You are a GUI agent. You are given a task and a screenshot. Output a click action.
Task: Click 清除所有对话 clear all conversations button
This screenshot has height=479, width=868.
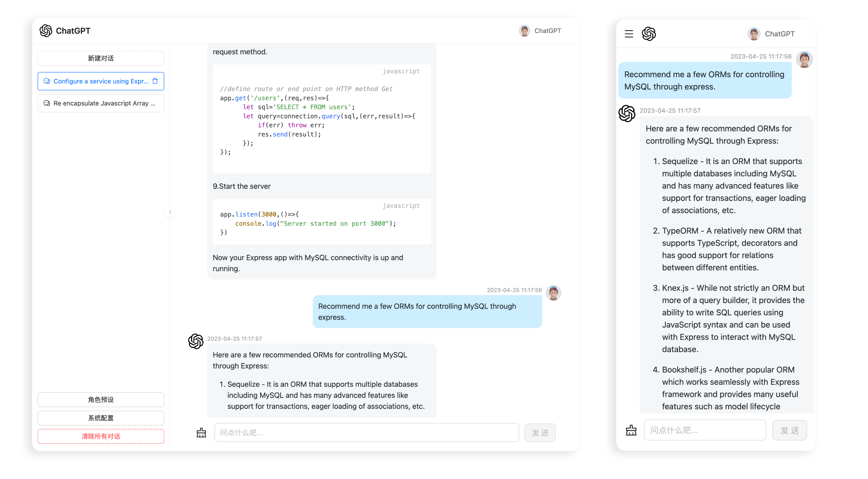[x=101, y=436]
